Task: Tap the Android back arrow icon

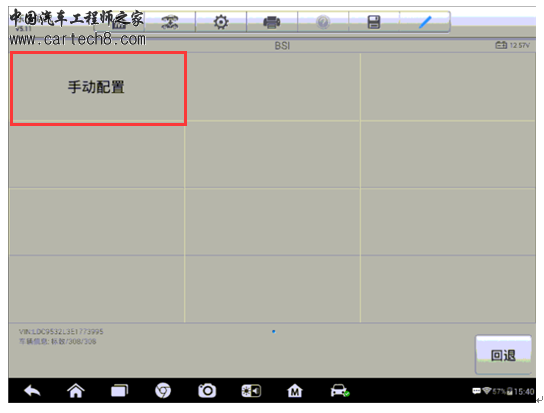Action: [x=32, y=391]
